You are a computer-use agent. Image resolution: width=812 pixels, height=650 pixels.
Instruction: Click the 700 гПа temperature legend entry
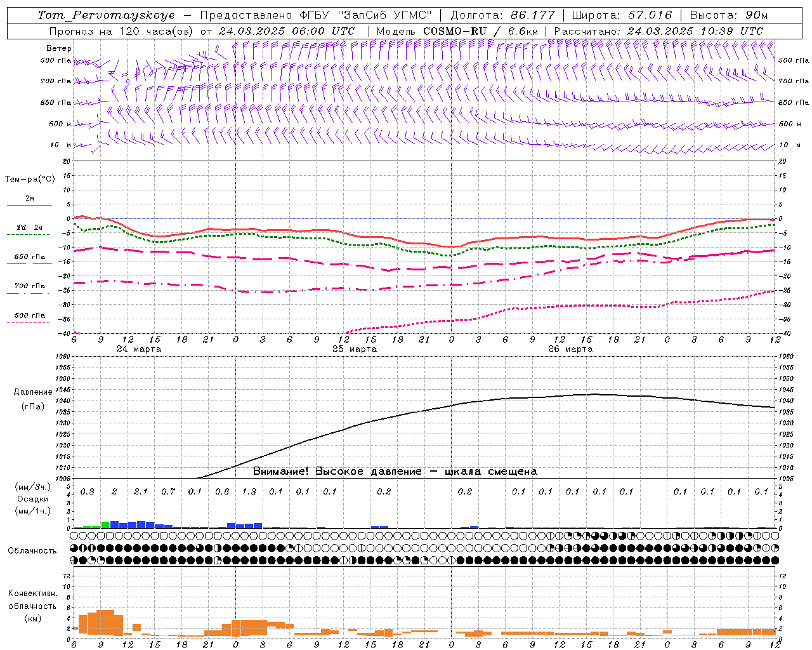(30, 286)
